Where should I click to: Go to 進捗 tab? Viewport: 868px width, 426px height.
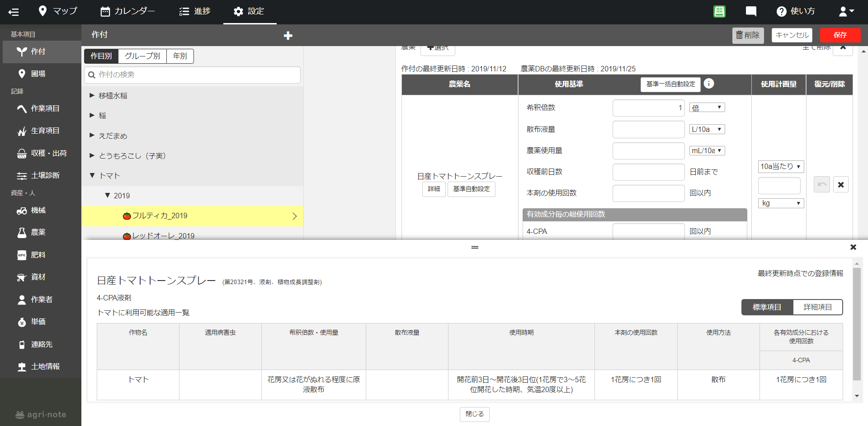pyautogui.click(x=195, y=11)
